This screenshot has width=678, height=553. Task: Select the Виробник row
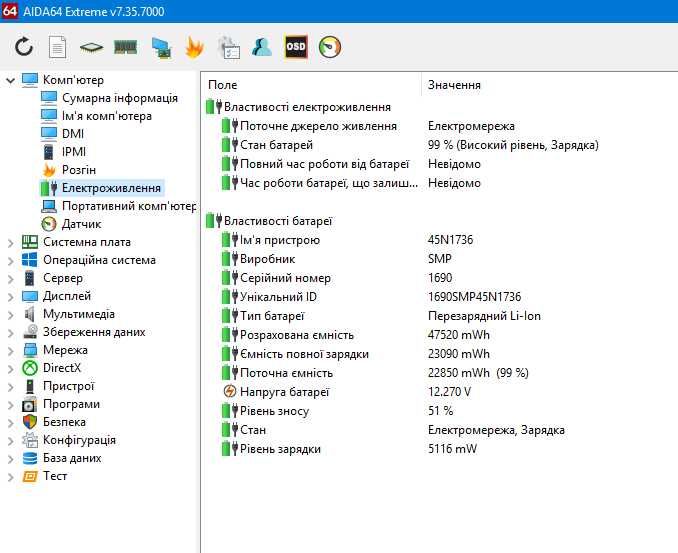259,259
